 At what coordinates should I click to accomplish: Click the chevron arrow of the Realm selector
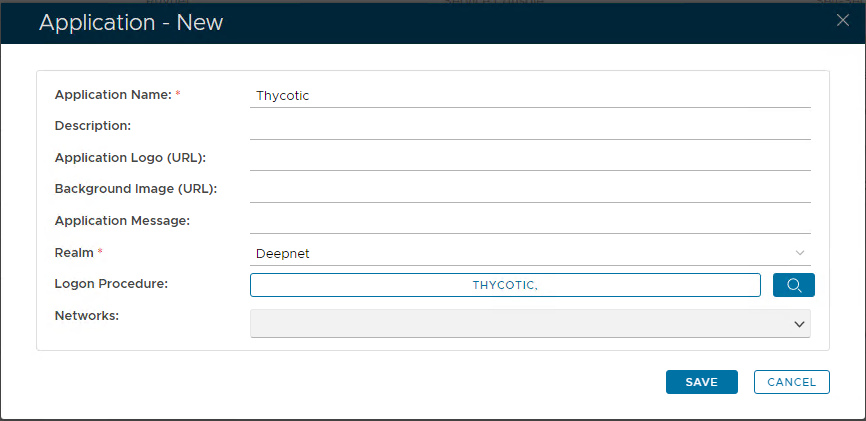tap(799, 253)
